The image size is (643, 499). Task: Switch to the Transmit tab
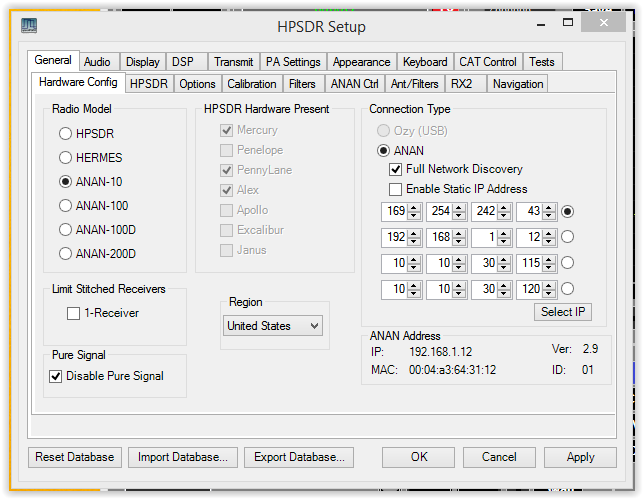coord(233,62)
